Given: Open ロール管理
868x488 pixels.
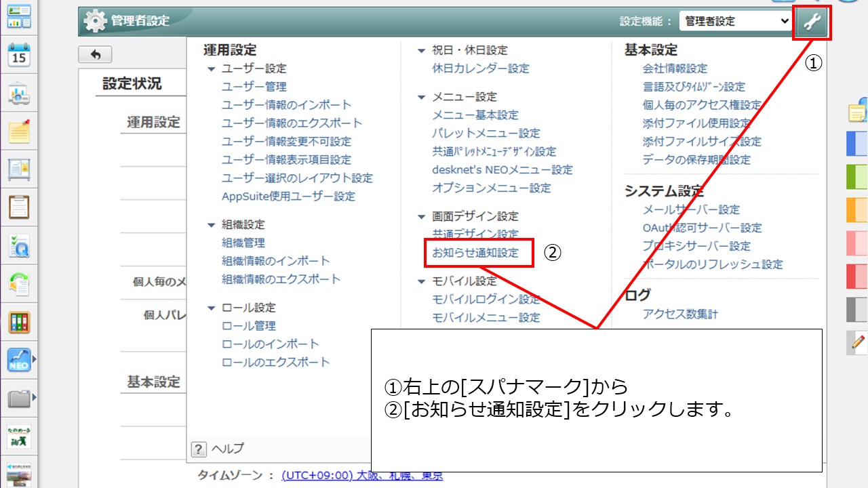Looking at the screenshot, I should click(249, 326).
